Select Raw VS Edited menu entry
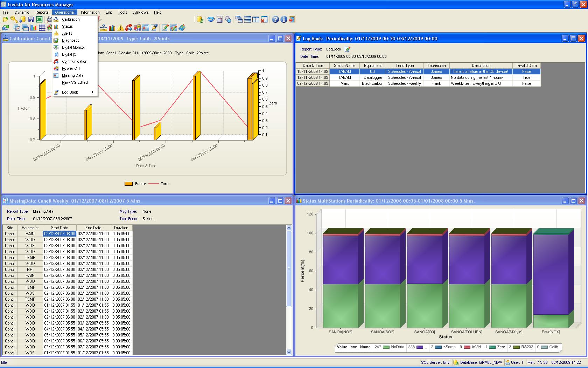 (73, 82)
